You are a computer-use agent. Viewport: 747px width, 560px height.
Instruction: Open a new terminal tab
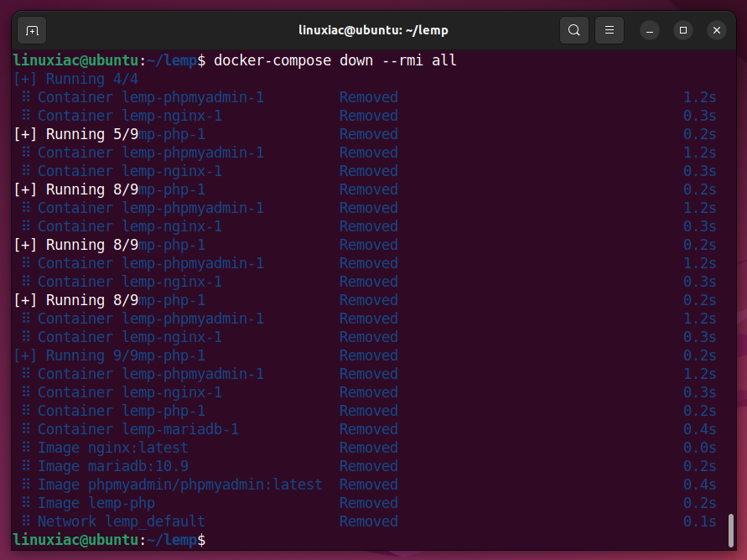[32, 30]
